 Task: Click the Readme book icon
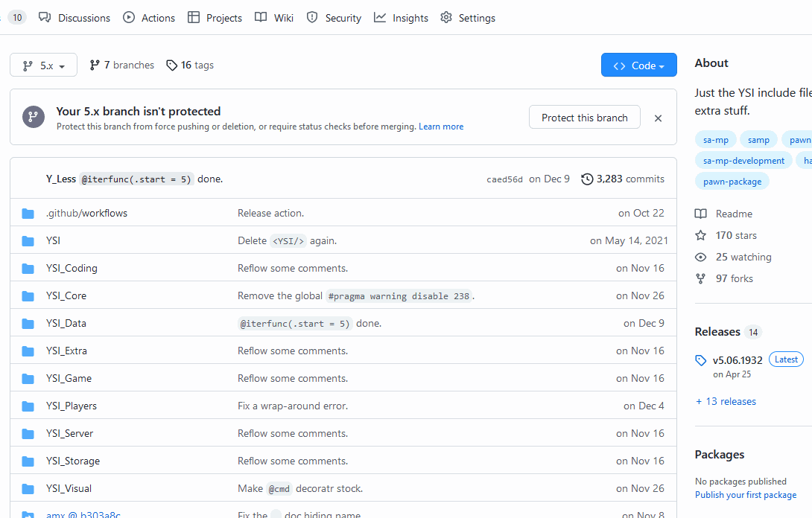[701, 214]
